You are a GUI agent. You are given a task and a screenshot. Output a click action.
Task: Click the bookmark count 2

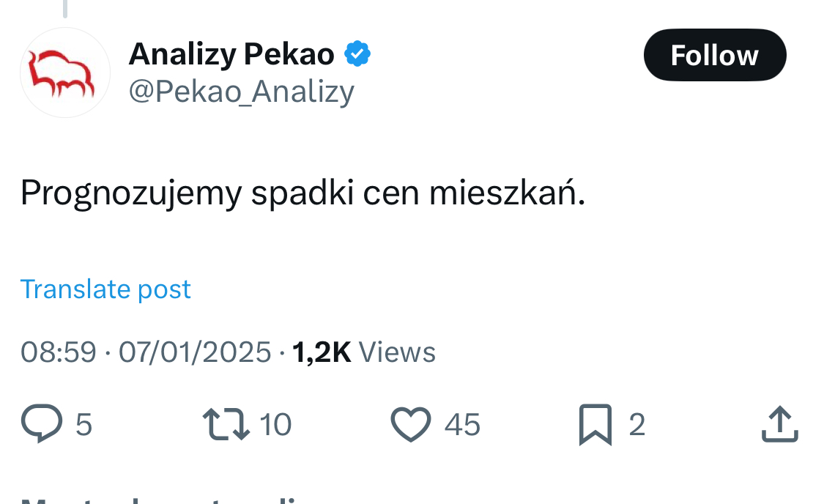tap(637, 425)
